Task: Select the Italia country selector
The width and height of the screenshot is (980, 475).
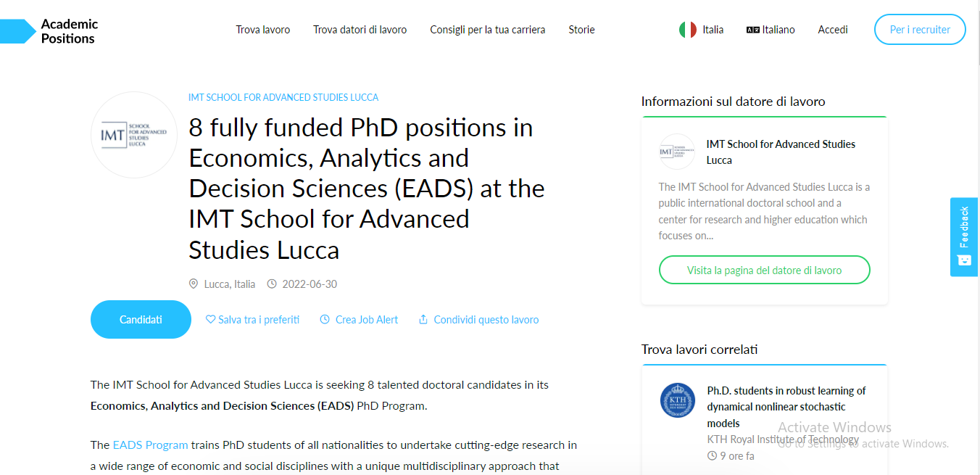Action: [x=702, y=30]
